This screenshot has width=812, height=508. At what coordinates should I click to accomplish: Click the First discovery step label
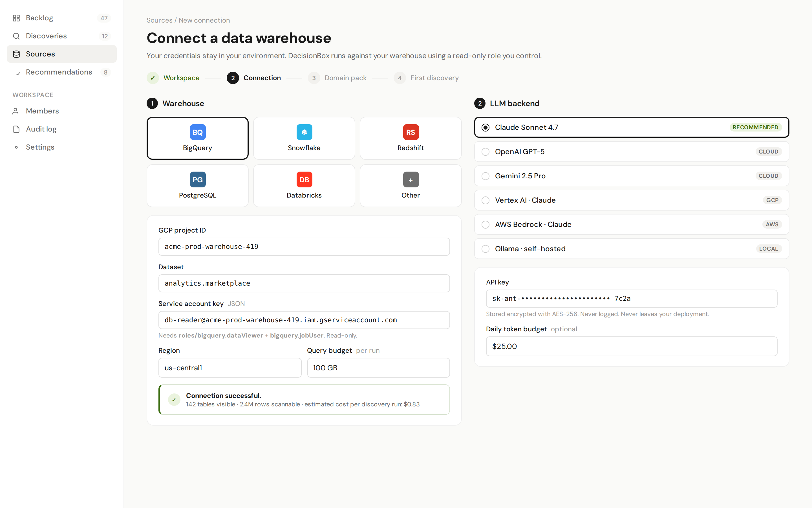click(434, 78)
